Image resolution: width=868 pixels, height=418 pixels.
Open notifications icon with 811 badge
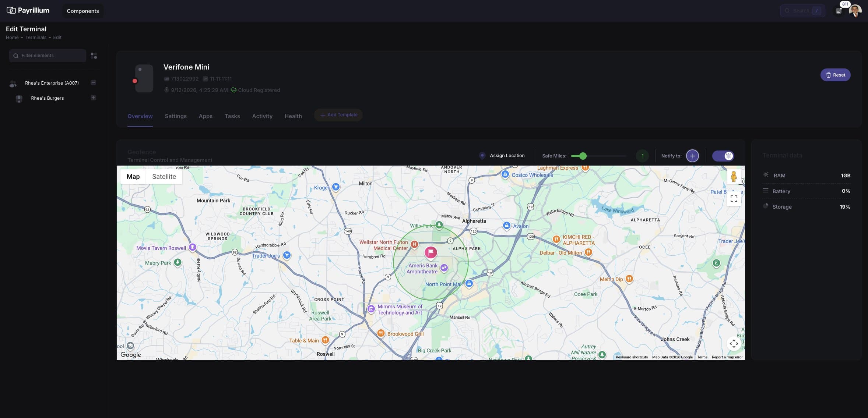pos(839,11)
